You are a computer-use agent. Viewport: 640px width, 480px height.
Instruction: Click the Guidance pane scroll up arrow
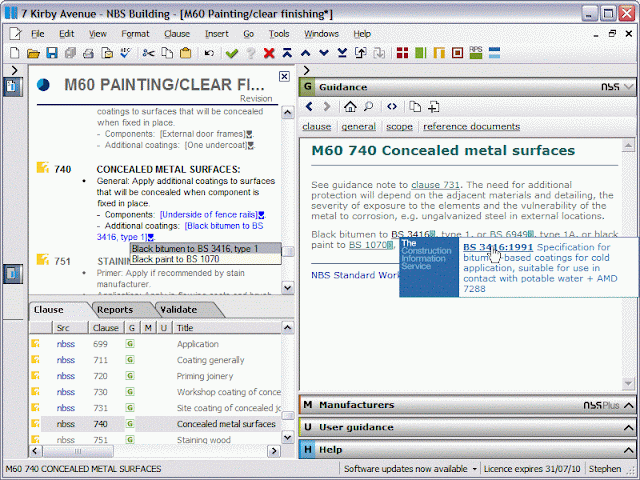tap(628, 145)
